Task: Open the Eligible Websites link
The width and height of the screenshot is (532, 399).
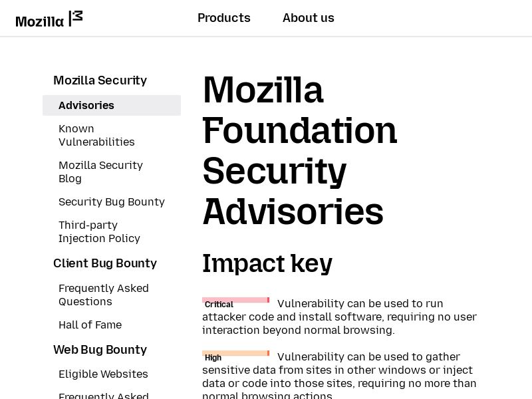Action: coord(103,374)
